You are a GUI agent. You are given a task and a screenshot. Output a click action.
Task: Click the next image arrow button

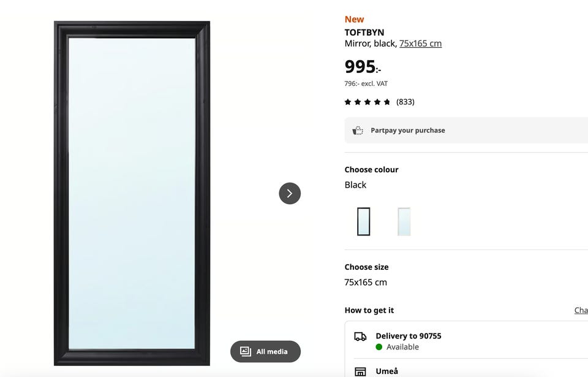pos(290,194)
